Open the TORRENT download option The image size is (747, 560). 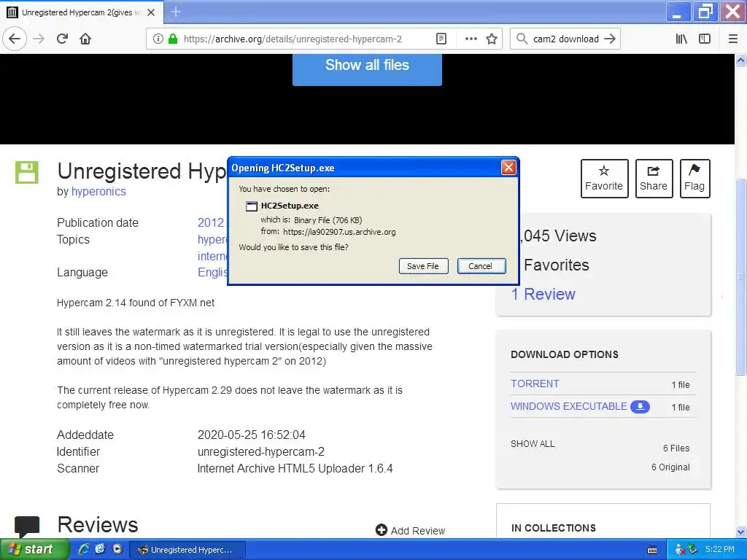(535, 384)
